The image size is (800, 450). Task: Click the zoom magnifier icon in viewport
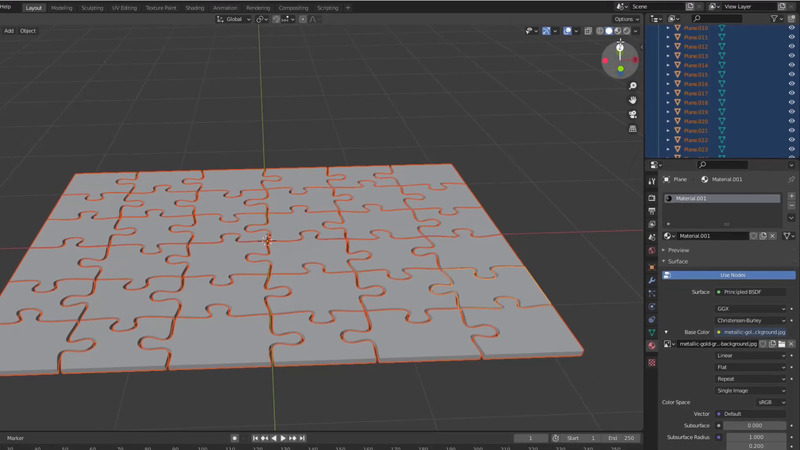pos(633,86)
